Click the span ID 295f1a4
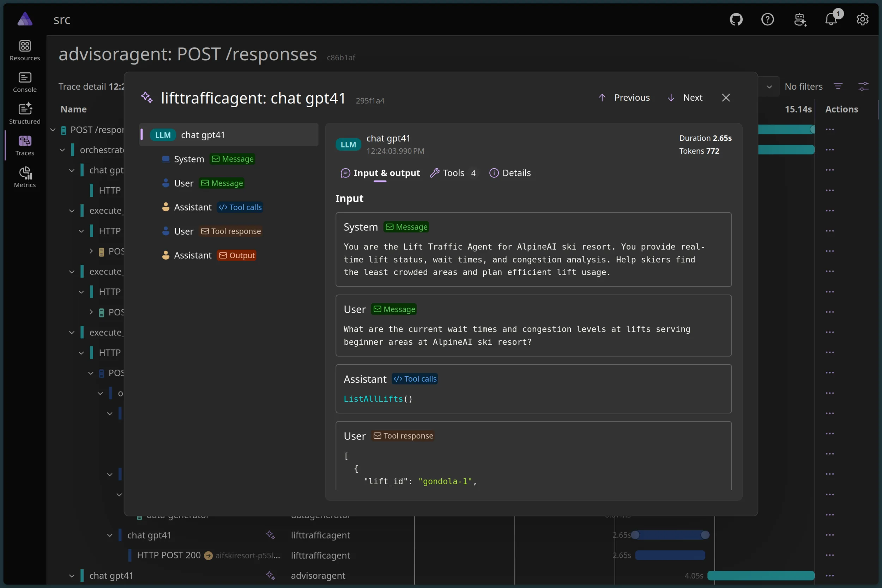882x588 pixels. tap(370, 101)
